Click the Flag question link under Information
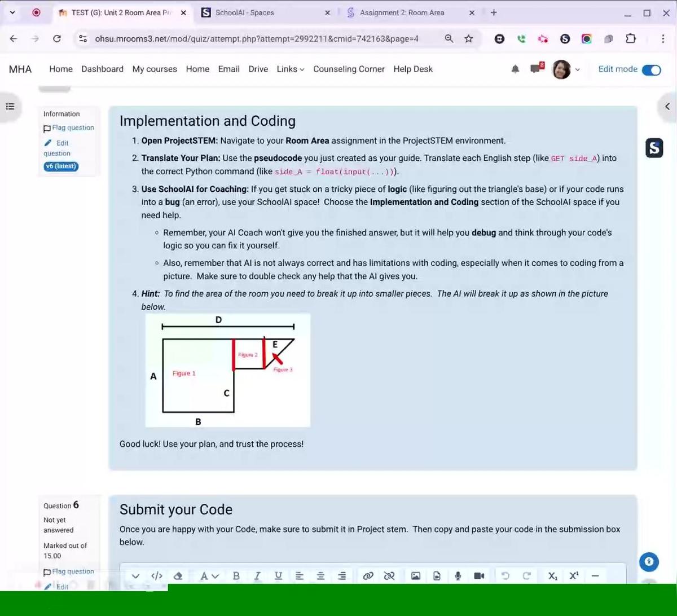Image resolution: width=677 pixels, height=616 pixels. (x=73, y=127)
